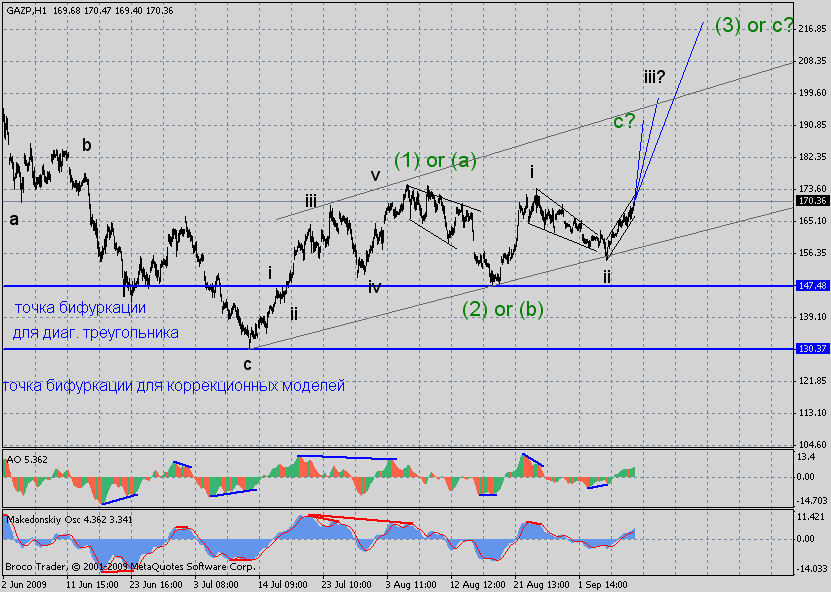Screen dimensions: 831x592
Task: Click the 139.10 price scale value
Action: coord(812,317)
